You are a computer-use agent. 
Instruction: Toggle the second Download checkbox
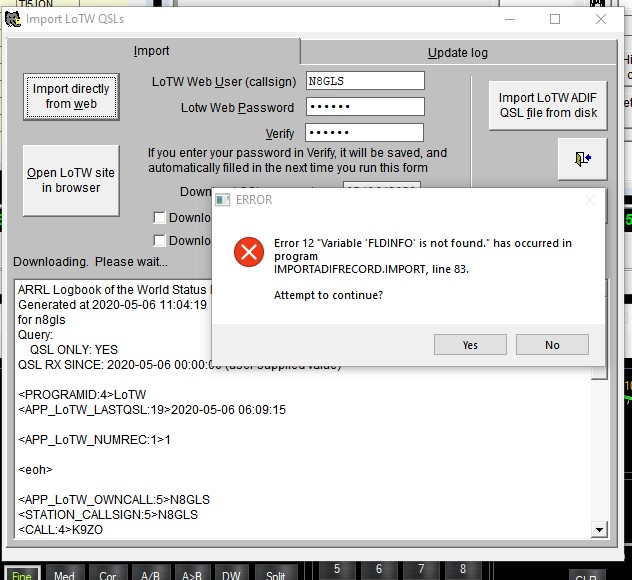click(x=159, y=240)
